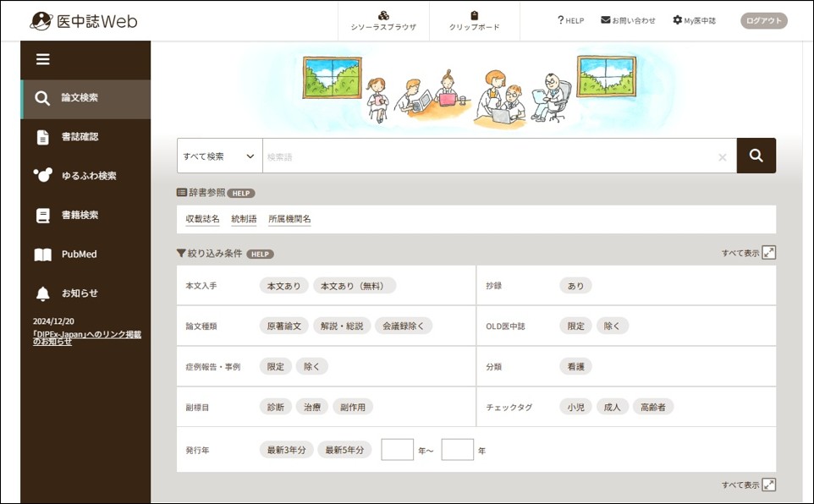Toggle 抄録 あり filter
Screen dimensions: 814x504
point(575,286)
